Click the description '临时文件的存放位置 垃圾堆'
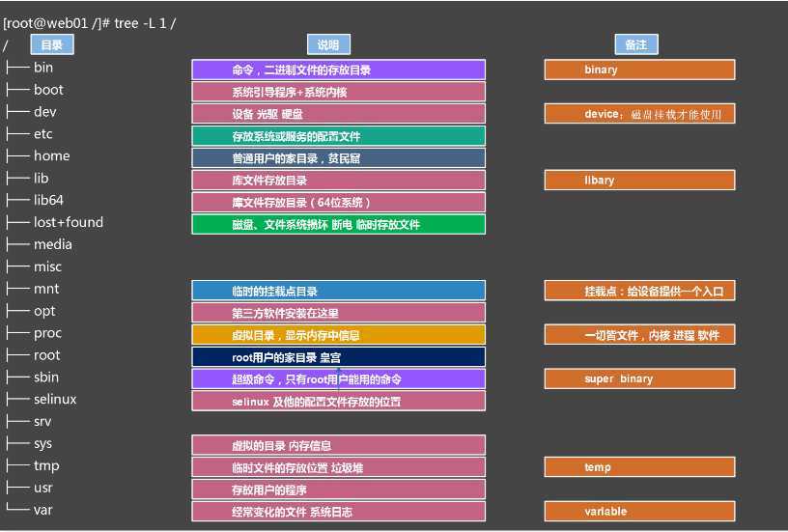This screenshot has height=532, width=788. [338, 467]
